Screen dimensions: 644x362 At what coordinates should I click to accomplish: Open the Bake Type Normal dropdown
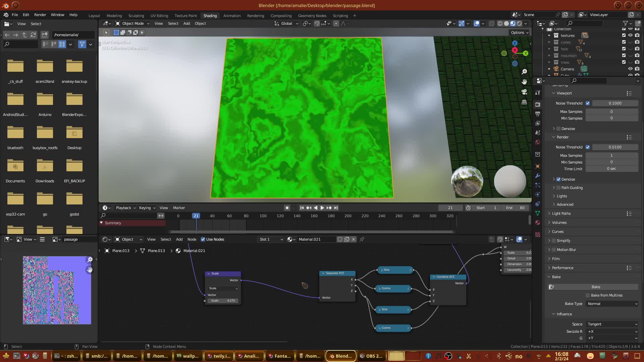(612, 304)
